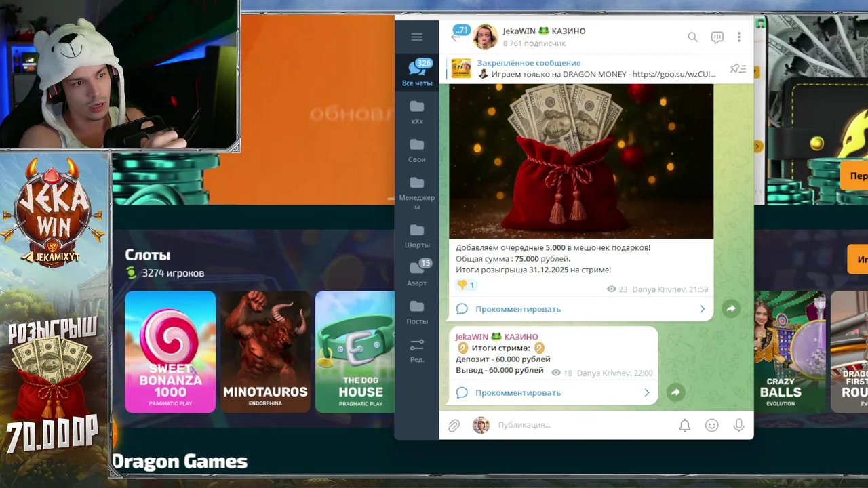Open The Dog House slot game
The image size is (868, 488).
click(x=355, y=352)
